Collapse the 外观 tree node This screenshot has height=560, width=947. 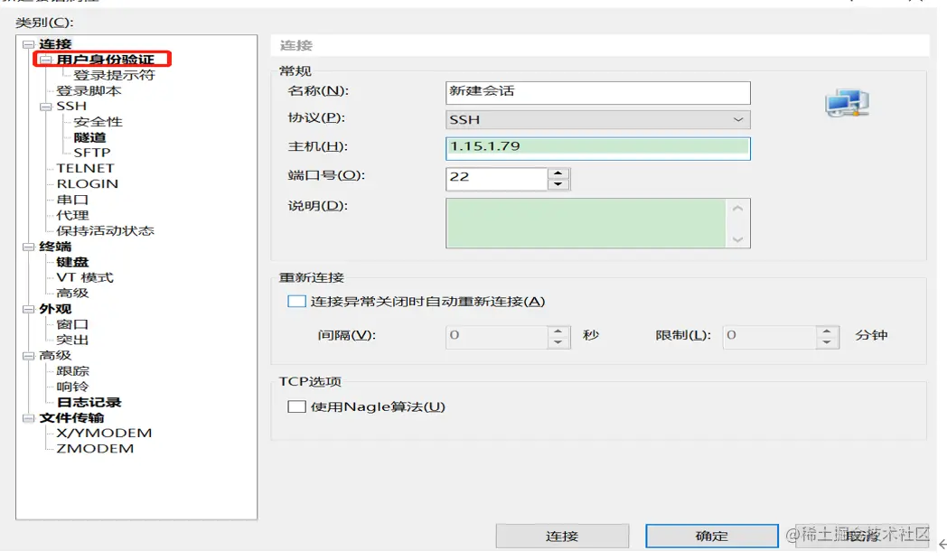click(x=28, y=309)
